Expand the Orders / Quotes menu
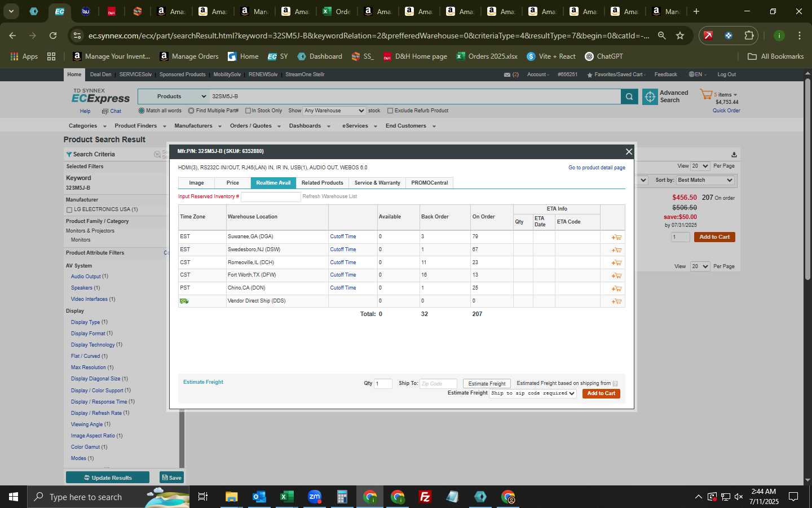The image size is (812, 508). tap(255, 126)
